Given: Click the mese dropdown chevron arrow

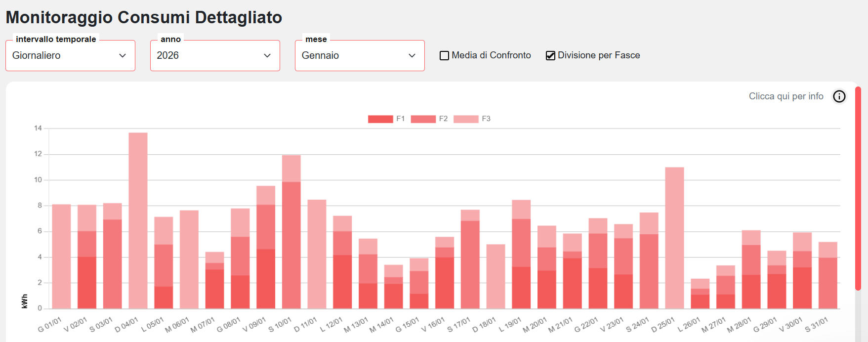Looking at the screenshot, I should (x=412, y=56).
